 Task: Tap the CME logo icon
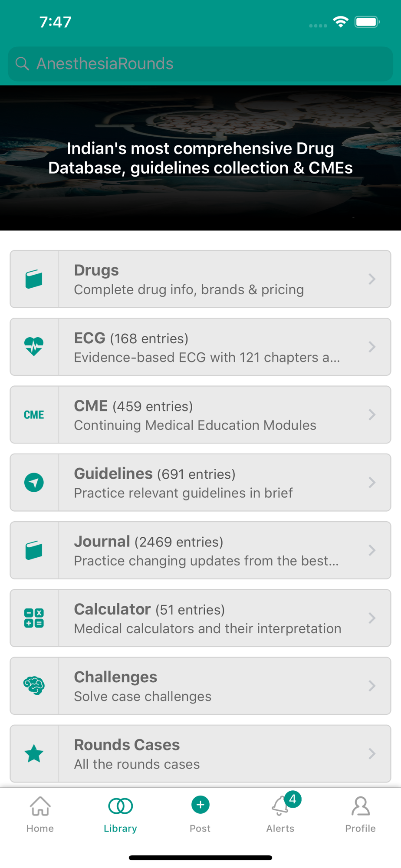pos(34,415)
